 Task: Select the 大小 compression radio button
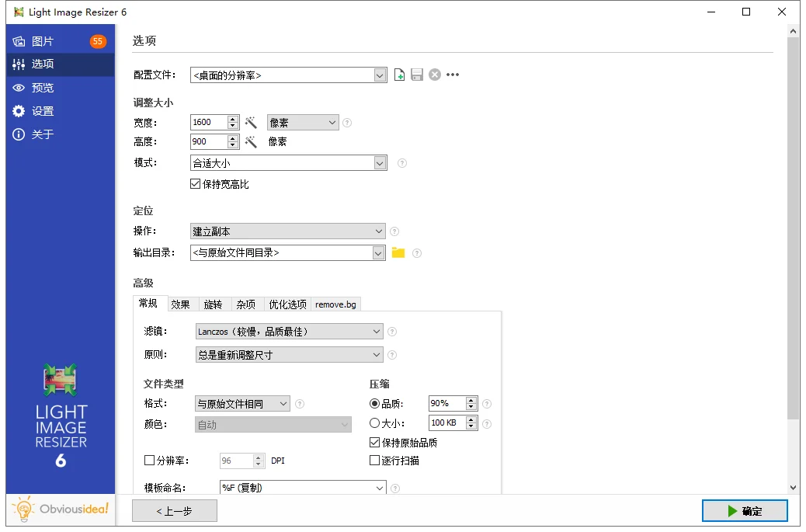(373, 422)
